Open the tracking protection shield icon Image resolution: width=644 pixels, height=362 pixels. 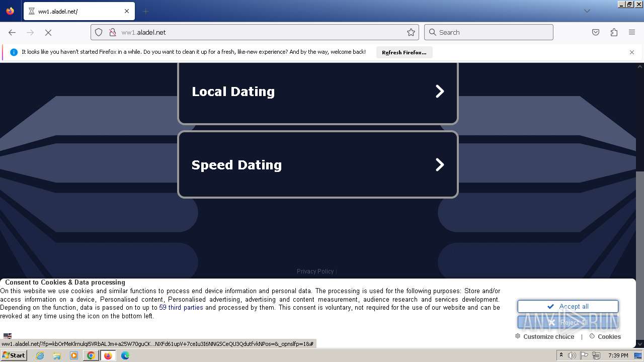pos(99,32)
